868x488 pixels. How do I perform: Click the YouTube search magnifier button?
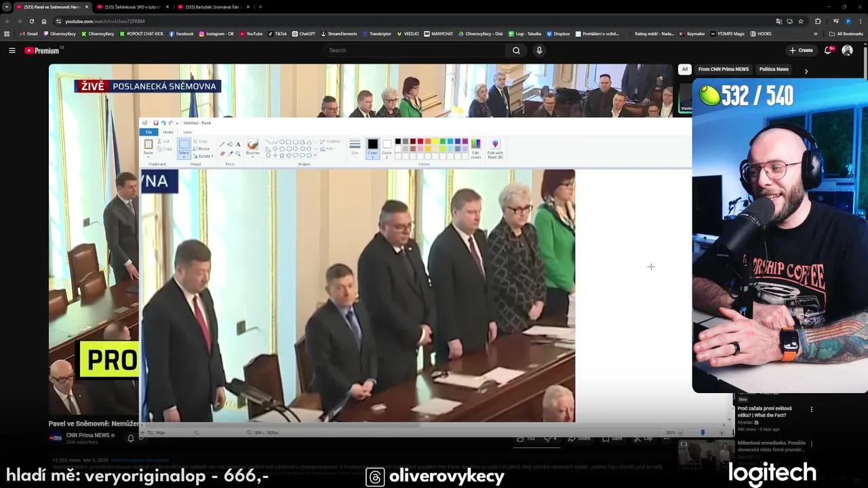click(516, 50)
